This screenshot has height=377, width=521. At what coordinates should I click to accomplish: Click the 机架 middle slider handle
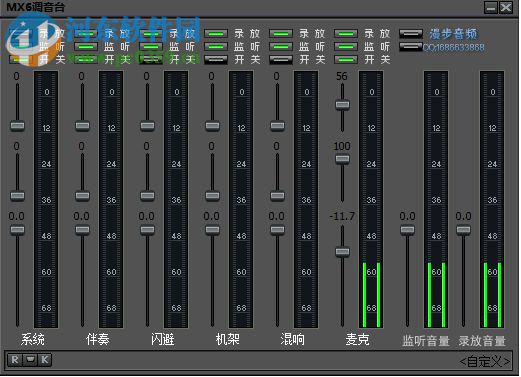coord(212,196)
